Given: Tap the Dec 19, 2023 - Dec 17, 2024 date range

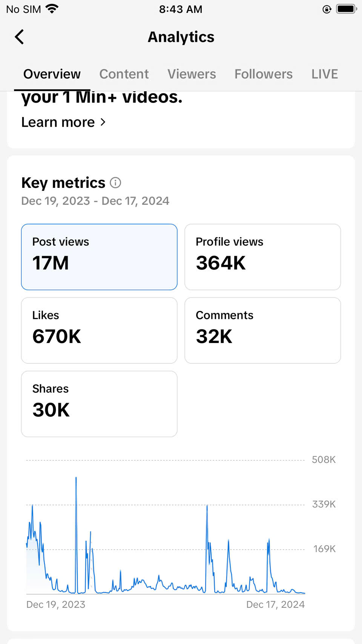Looking at the screenshot, I should point(95,201).
